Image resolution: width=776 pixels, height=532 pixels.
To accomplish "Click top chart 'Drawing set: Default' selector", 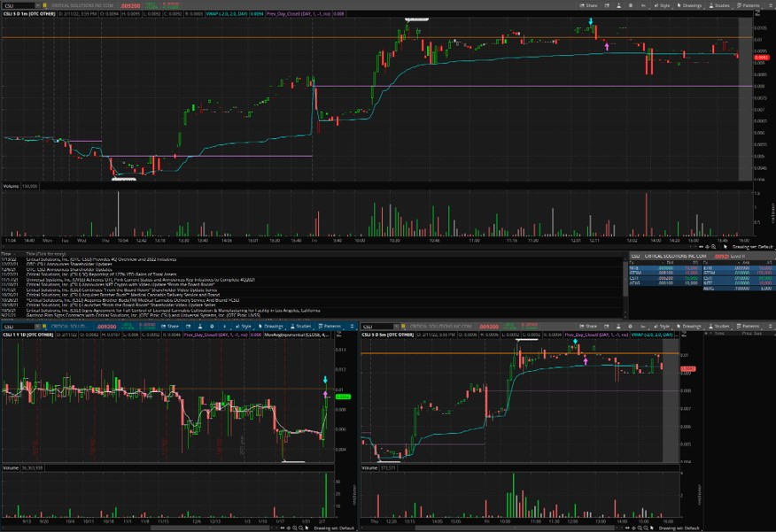I will [x=753, y=247].
